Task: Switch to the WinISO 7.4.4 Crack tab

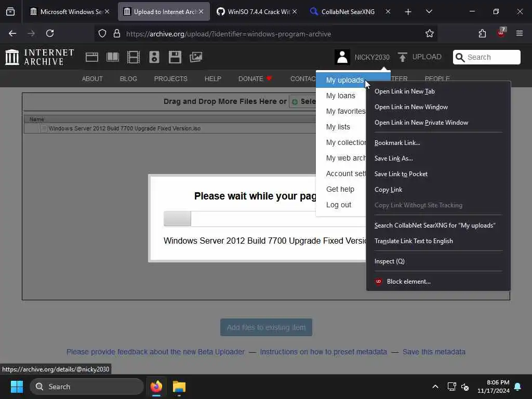Action: (257, 11)
